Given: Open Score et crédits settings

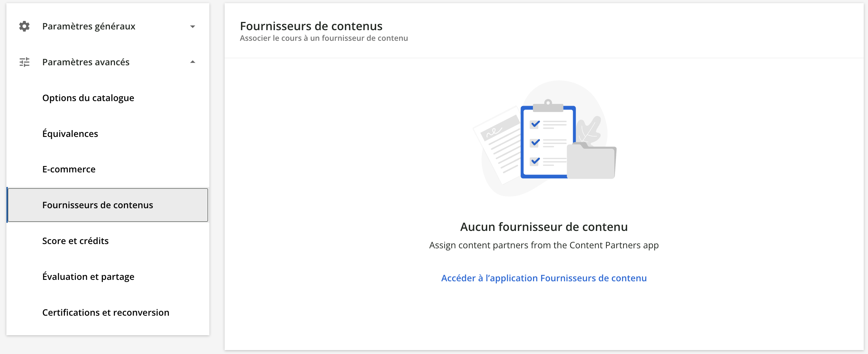Looking at the screenshot, I should (x=75, y=241).
